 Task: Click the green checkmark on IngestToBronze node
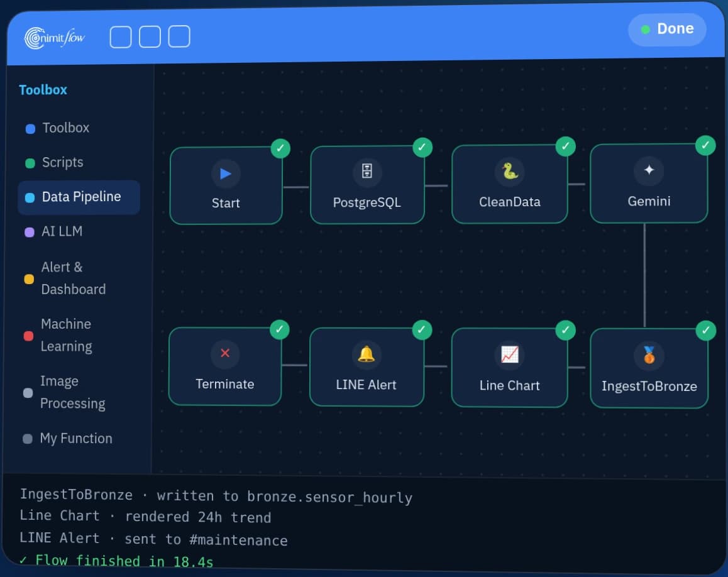click(x=706, y=331)
